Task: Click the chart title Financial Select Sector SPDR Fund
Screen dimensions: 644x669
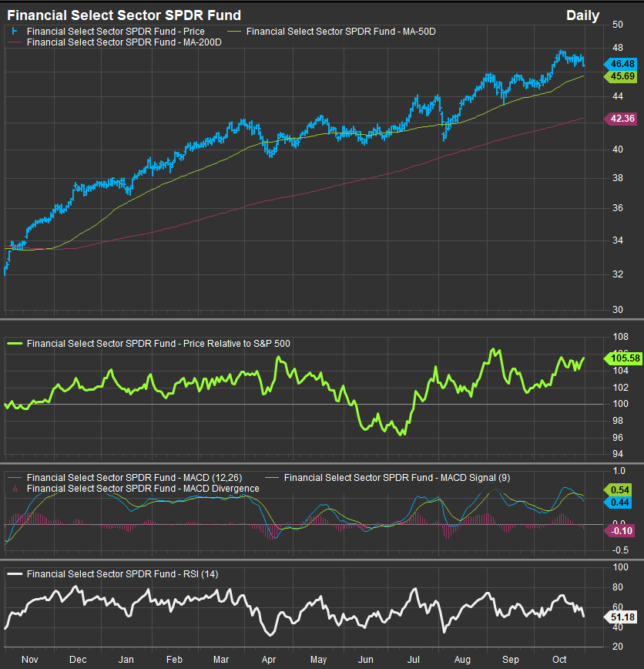Action: [x=124, y=15]
